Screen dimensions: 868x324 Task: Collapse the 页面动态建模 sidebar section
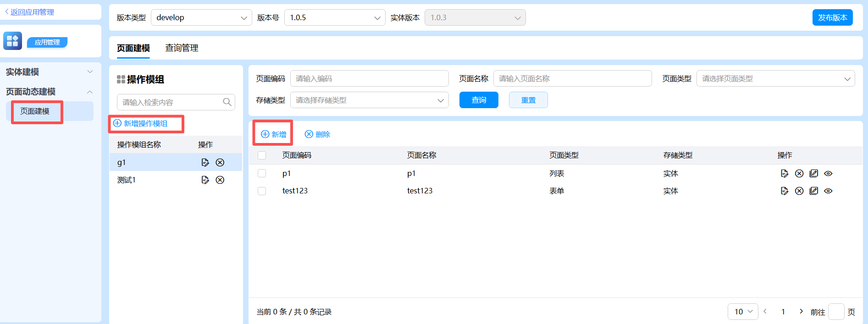(90, 92)
